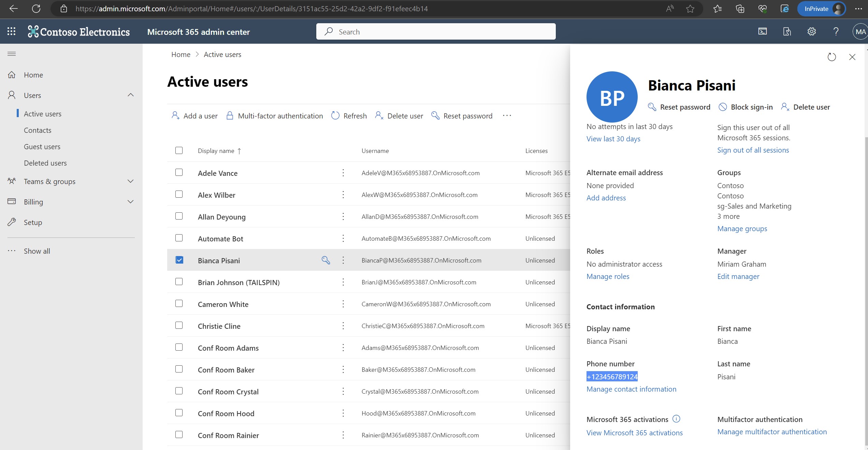Open the Help question mark icon

pos(836,32)
